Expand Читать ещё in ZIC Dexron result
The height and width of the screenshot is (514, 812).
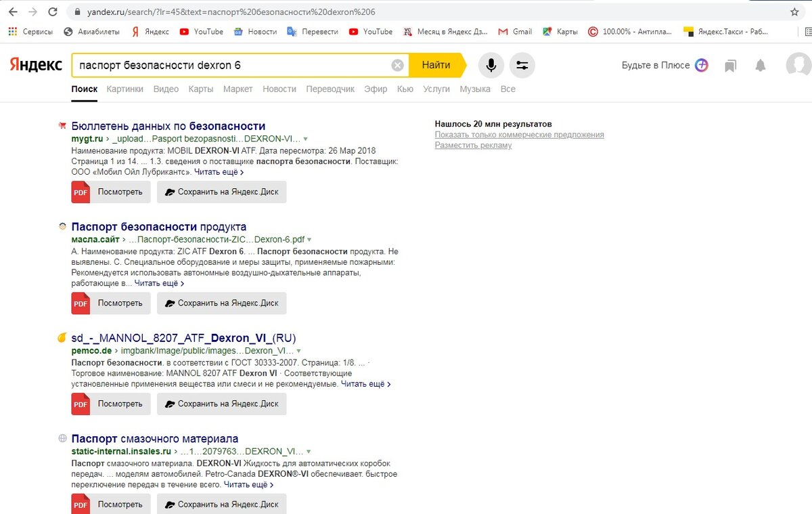click(159, 283)
